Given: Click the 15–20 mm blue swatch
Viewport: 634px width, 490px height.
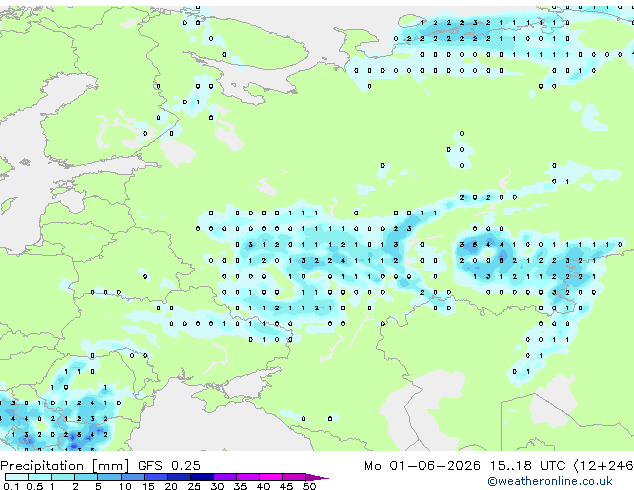Looking at the screenshot, I should coord(156,477).
